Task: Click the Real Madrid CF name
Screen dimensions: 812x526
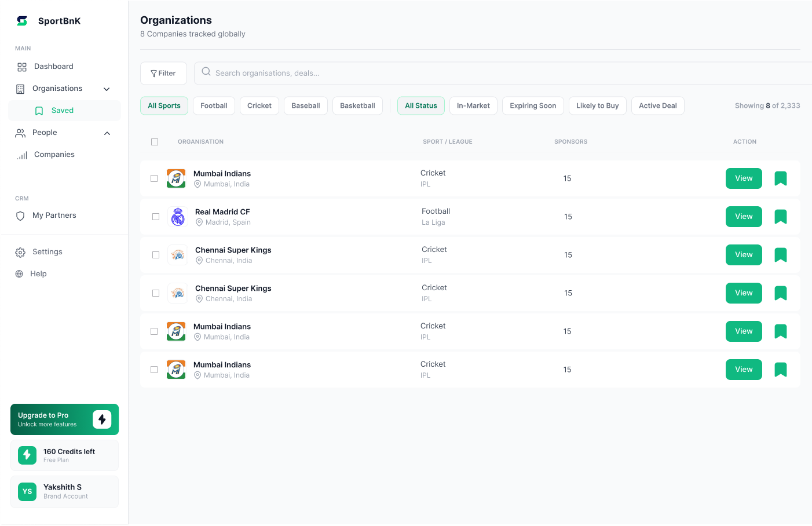Action: (x=222, y=212)
